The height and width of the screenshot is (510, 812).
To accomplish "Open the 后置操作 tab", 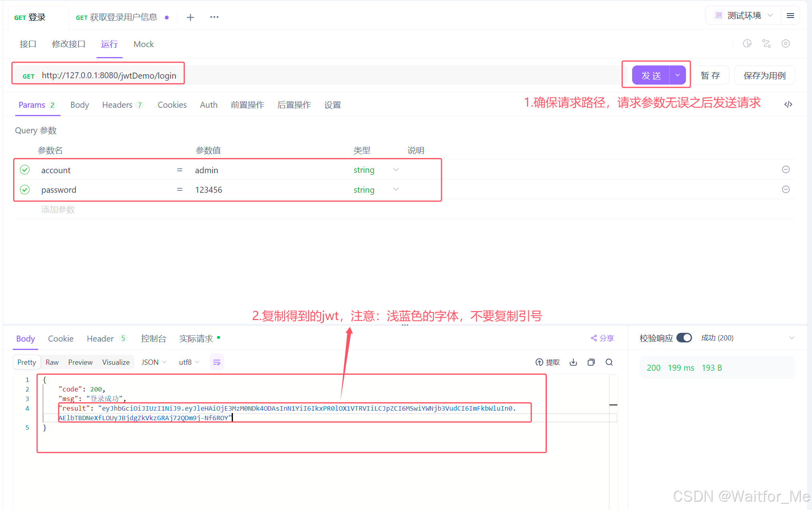I will pyautogui.click(x=294, y=105).
